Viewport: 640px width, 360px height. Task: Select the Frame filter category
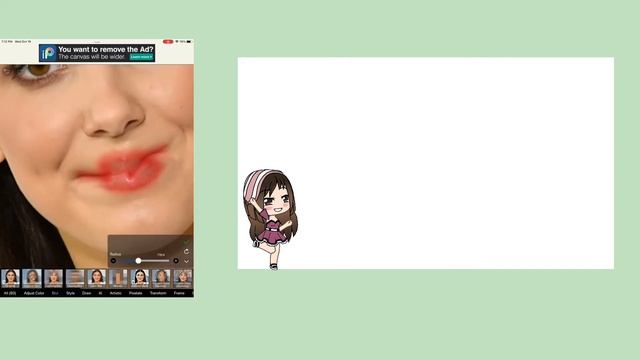pos(179,293)
